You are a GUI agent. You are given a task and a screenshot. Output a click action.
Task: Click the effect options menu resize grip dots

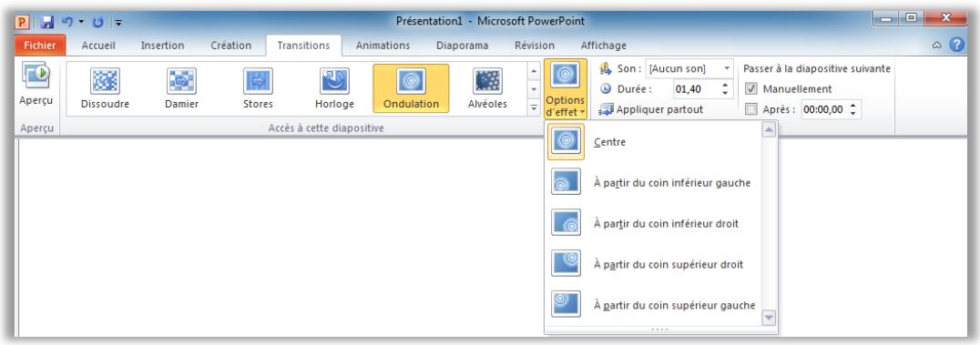tap(660, 330)
